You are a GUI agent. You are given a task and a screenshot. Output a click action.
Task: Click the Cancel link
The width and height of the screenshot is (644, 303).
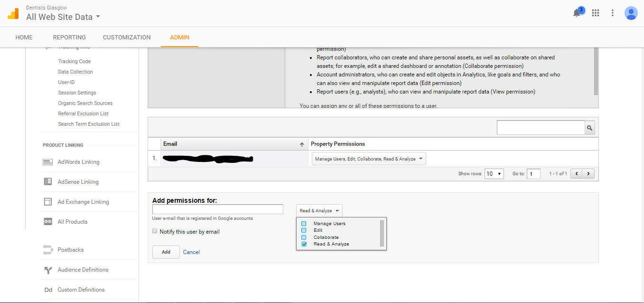click(191, 252)
